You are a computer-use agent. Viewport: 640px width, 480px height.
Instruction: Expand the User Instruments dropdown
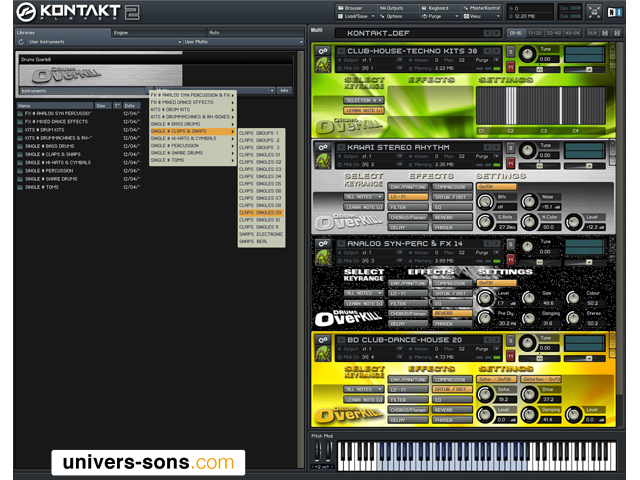[x=179, y=42]
